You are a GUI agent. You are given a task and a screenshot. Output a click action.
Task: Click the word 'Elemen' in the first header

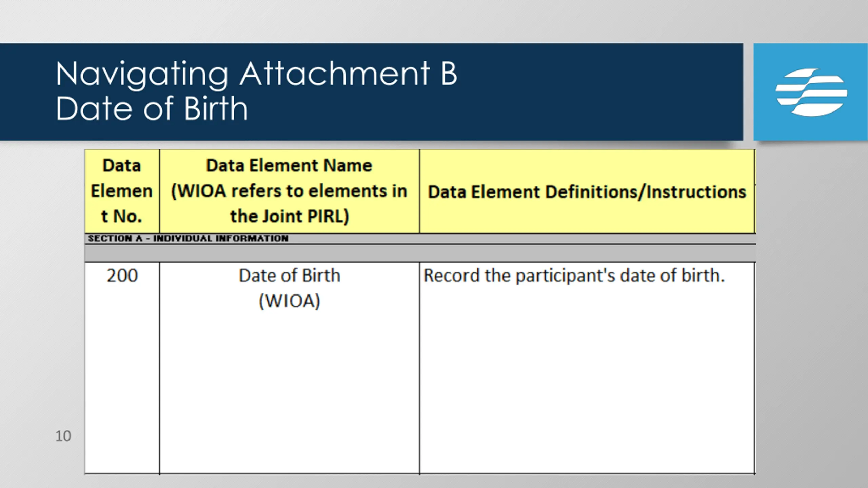pyautogui.click(x=122, y=191)
